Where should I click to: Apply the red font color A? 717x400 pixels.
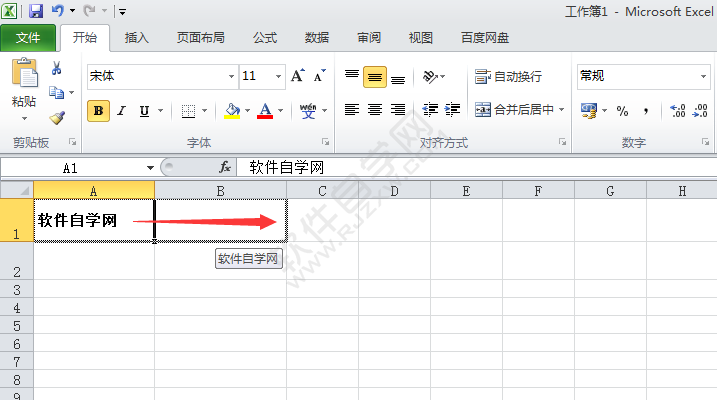point(265,111)
